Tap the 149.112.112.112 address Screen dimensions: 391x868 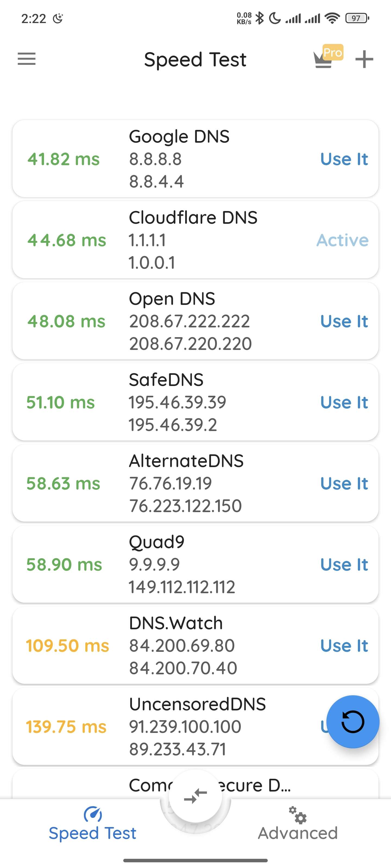click(182, 587)
